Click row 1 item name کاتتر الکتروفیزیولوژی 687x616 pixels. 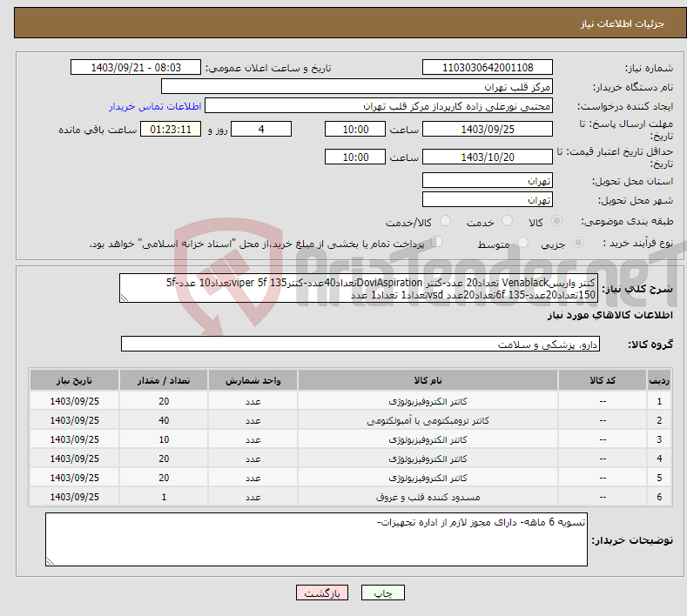428,401
